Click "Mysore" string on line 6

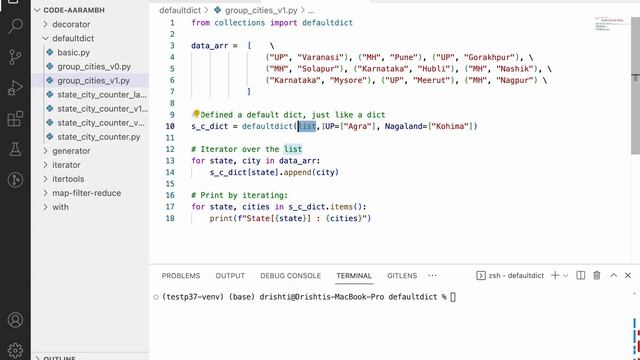[350, 80]
